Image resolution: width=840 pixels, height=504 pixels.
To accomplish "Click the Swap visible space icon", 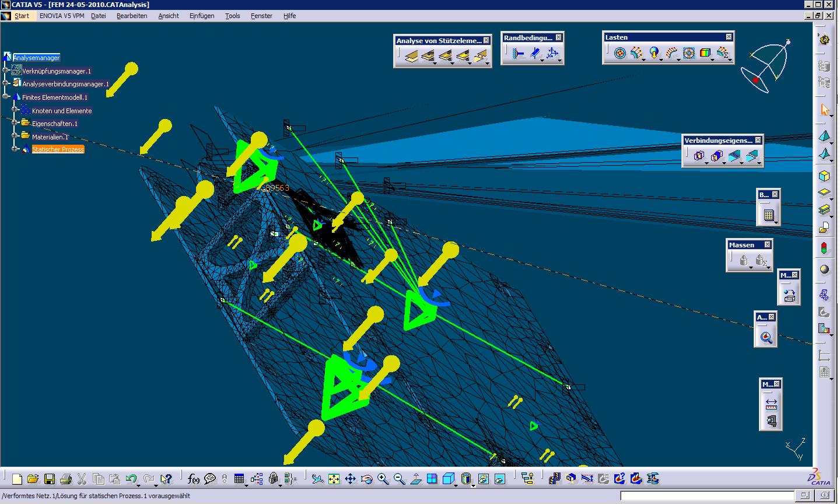I will (499, 480).
